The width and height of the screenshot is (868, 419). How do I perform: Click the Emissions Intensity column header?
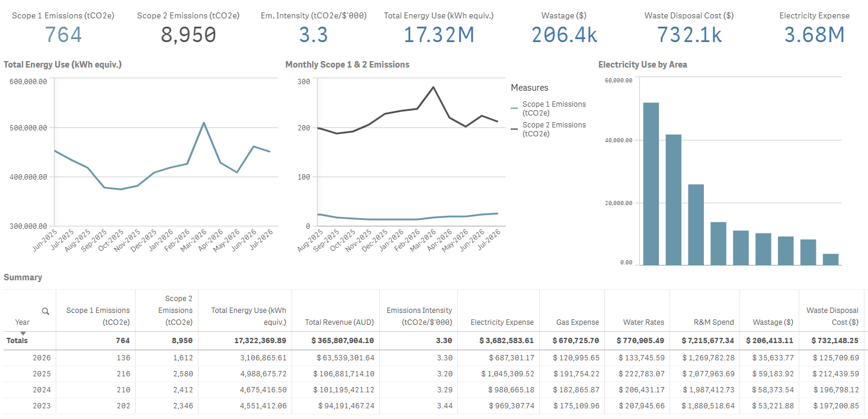click(x=419, y=316)
